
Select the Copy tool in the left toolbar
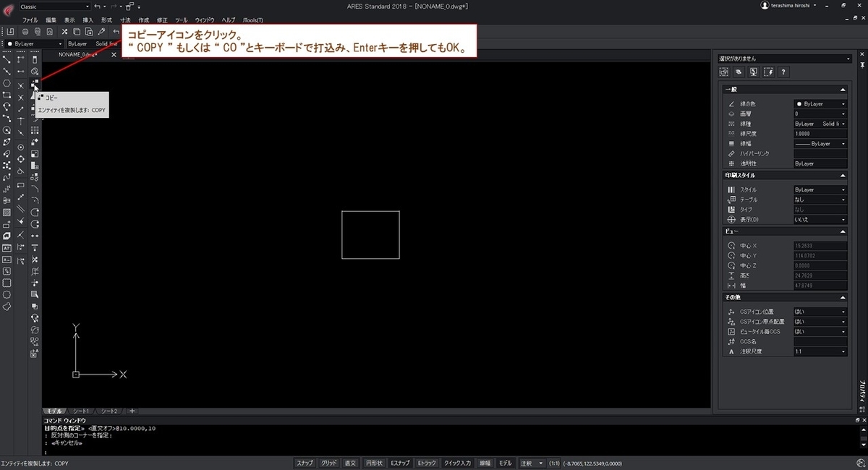34,85
